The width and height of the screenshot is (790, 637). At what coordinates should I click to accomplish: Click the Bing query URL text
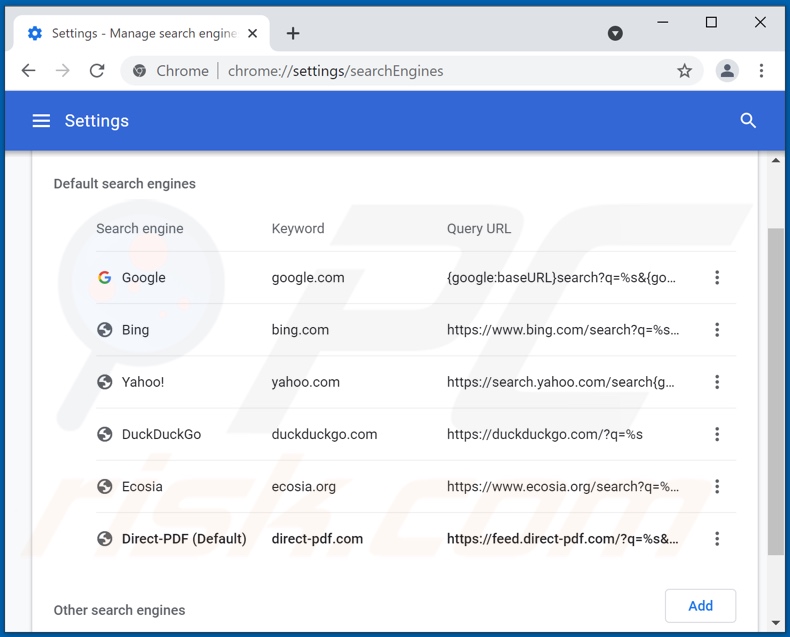[563, 330]
